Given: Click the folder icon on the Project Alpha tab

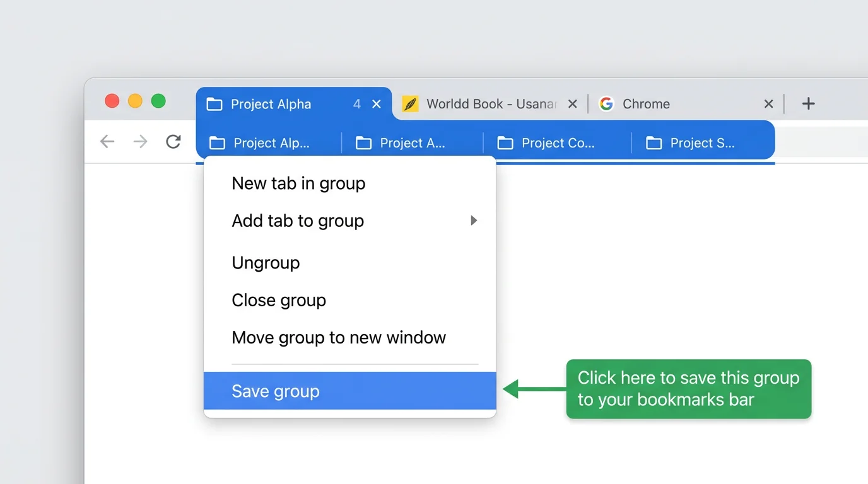Looking at the screenshot, I should tap(215, 103).
